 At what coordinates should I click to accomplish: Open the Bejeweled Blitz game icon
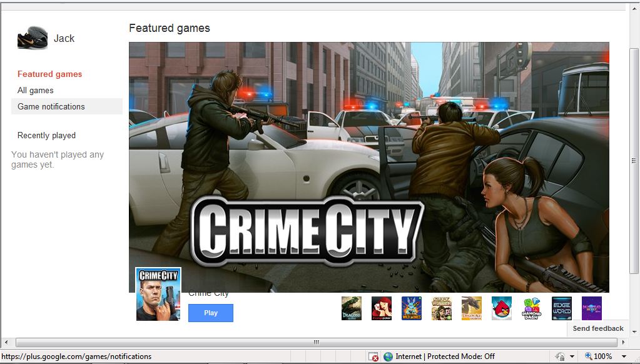click(x=592, y=308)
